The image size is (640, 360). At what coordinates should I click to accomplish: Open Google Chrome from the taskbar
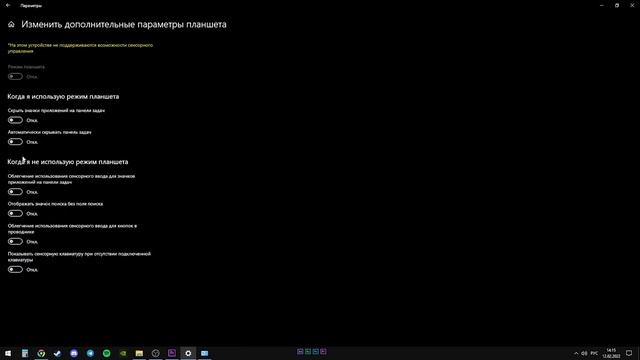coord(41,353)
